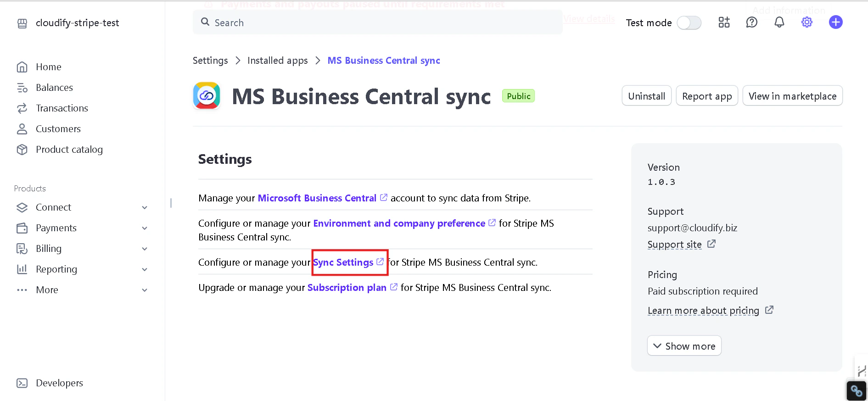Click external link icon beside Support site
868x401 pixels.
click(x=711, y=244)
